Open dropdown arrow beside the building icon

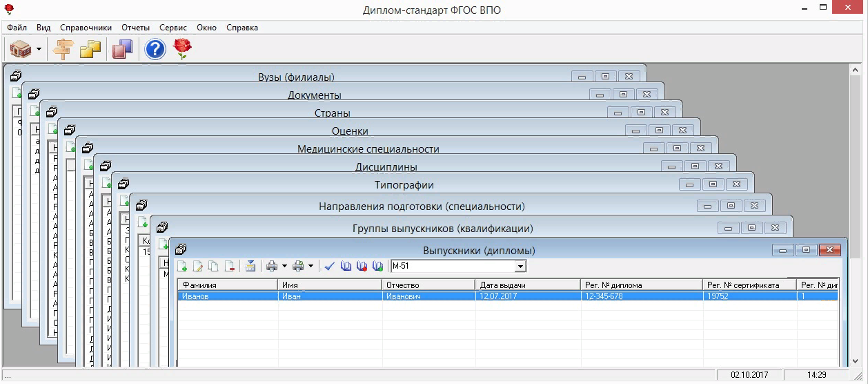tap(39, 50)
